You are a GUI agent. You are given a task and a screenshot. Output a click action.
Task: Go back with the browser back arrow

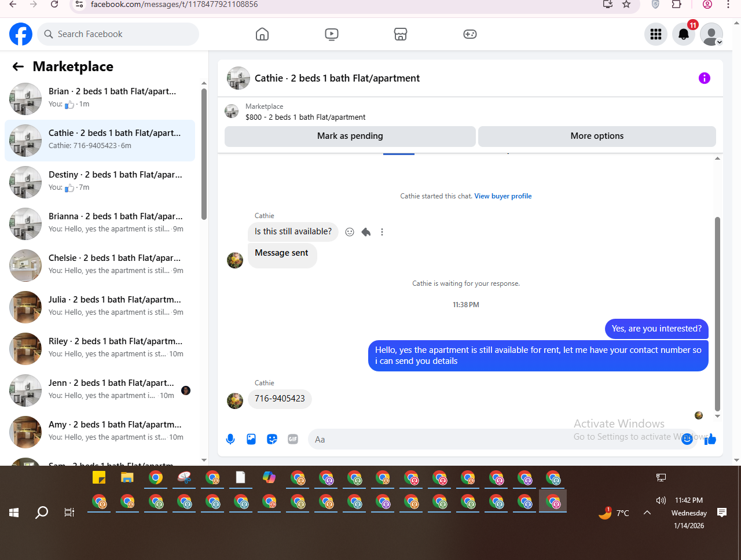pos(13,5)
